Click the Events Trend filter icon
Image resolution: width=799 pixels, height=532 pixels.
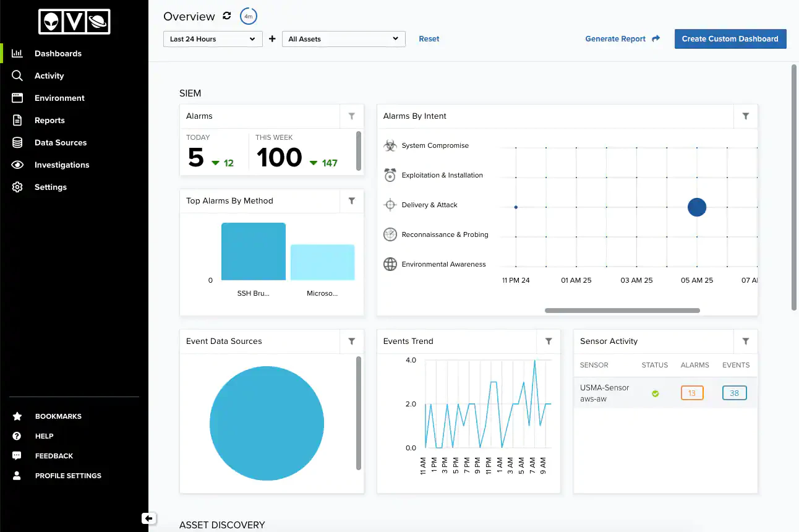point(548,341)
